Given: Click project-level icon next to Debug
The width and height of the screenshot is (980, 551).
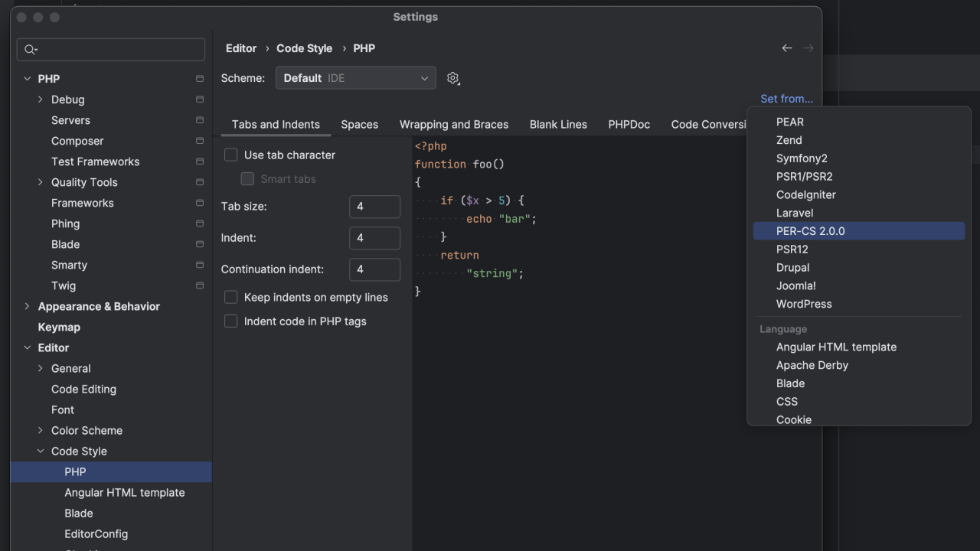Looking at the screenshot, I should point(200,99).
